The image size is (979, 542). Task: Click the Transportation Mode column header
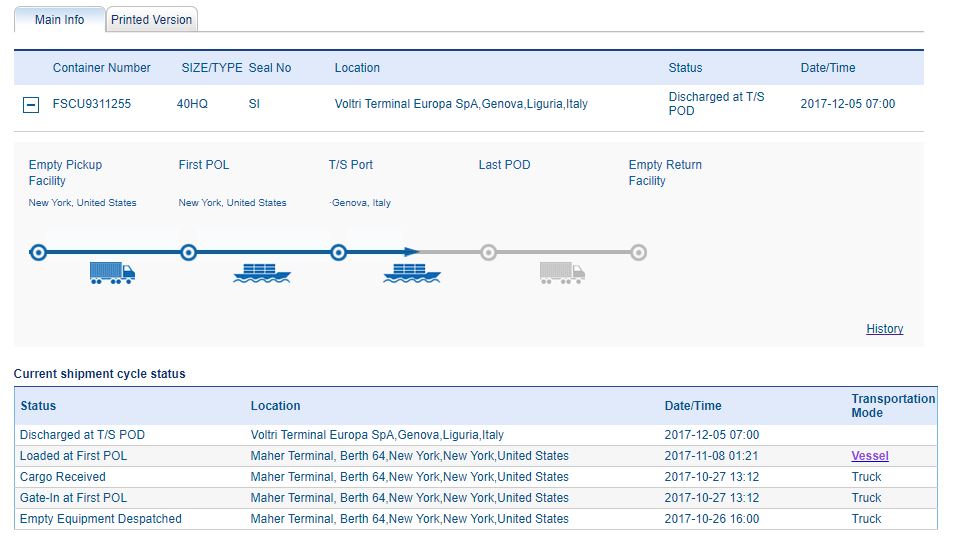893,405
